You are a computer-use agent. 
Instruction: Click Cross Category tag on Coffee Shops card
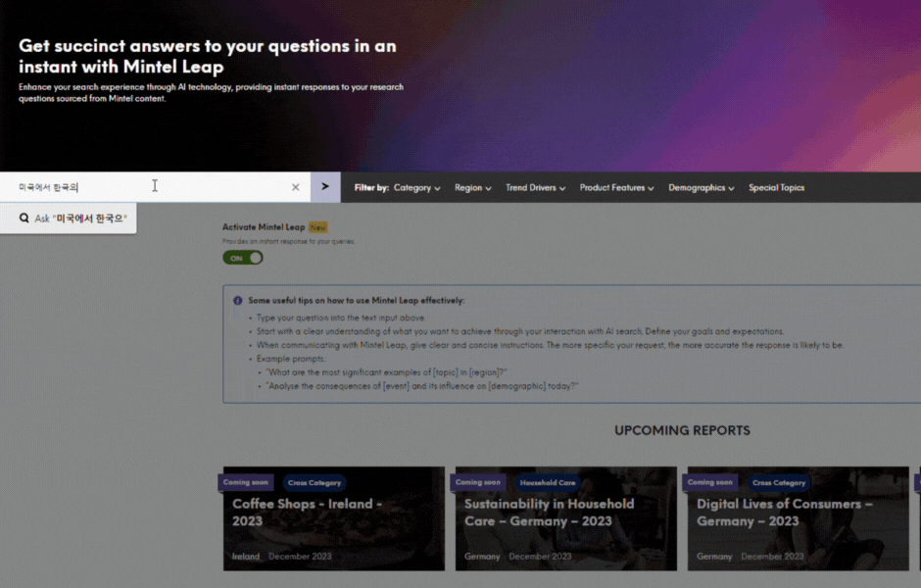point(314,482)
